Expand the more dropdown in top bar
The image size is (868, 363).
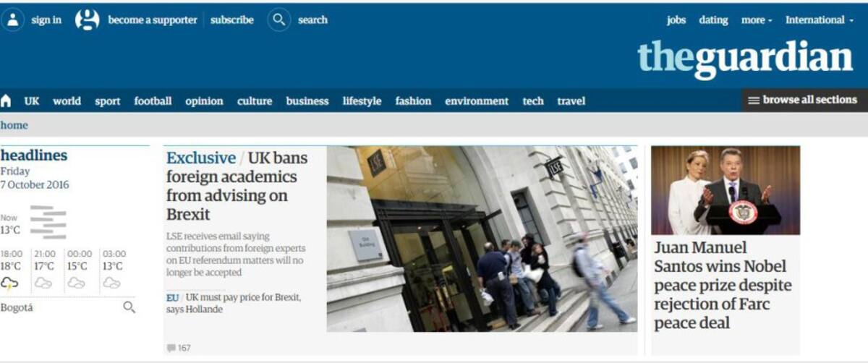(x=757, y=20)
